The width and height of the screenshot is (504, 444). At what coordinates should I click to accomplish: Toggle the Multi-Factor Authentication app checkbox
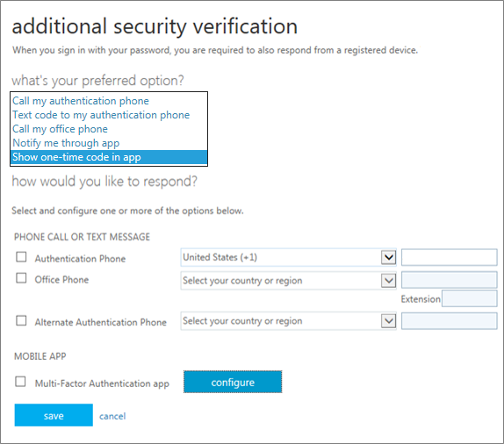[x=20, y=382]
